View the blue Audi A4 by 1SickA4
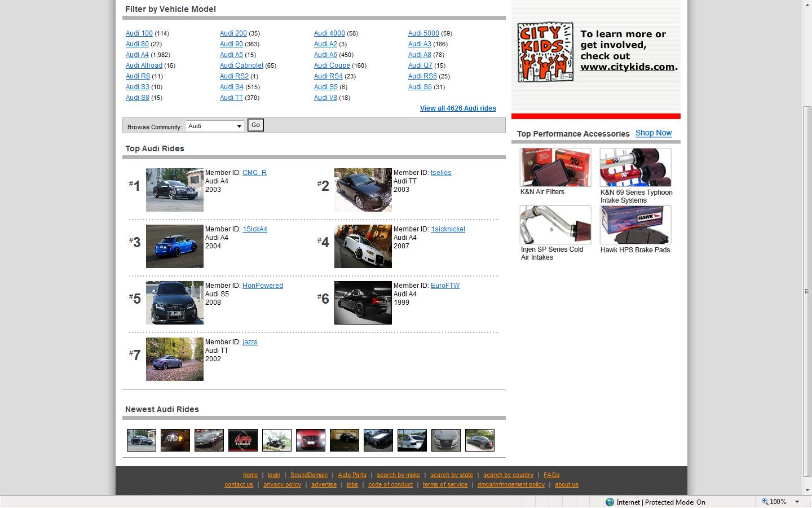This screenshot has height=508, width=812. tap(174, 246)
